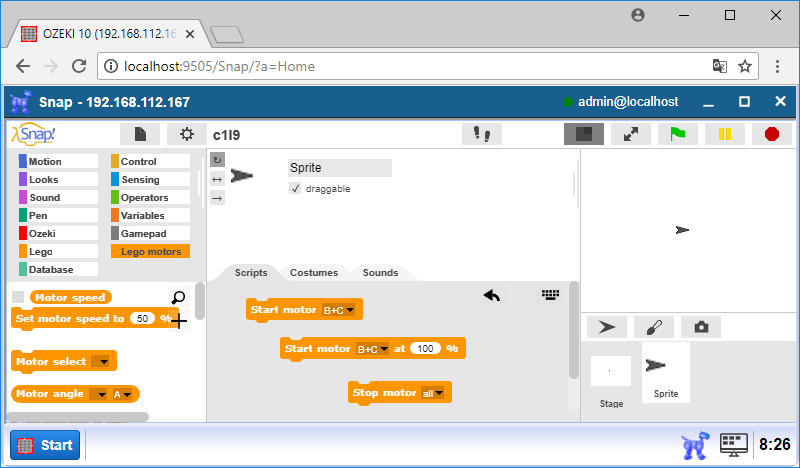The width and height of the screenshot is (800, 468).
Task: Open the Chrome three-dot menu
Action: [777, 66]
